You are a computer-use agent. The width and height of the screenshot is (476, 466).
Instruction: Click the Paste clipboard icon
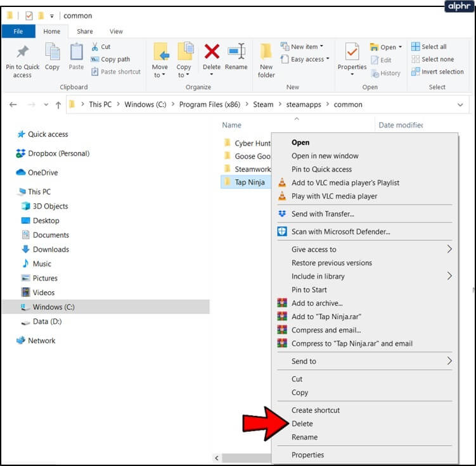click(x=76, y=51)
